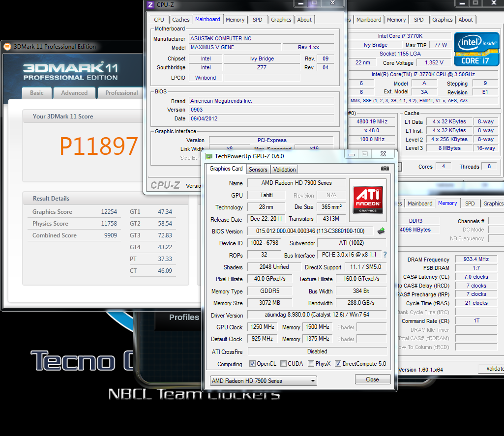Open SPD tab in the lower CPU-Z window
This screenshot has width=504, height=436.
(x=470, y=203)
